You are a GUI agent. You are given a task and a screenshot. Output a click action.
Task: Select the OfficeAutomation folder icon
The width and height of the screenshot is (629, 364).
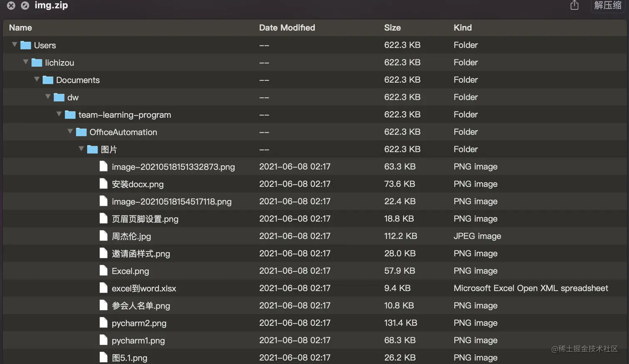[x=82, y=132]
